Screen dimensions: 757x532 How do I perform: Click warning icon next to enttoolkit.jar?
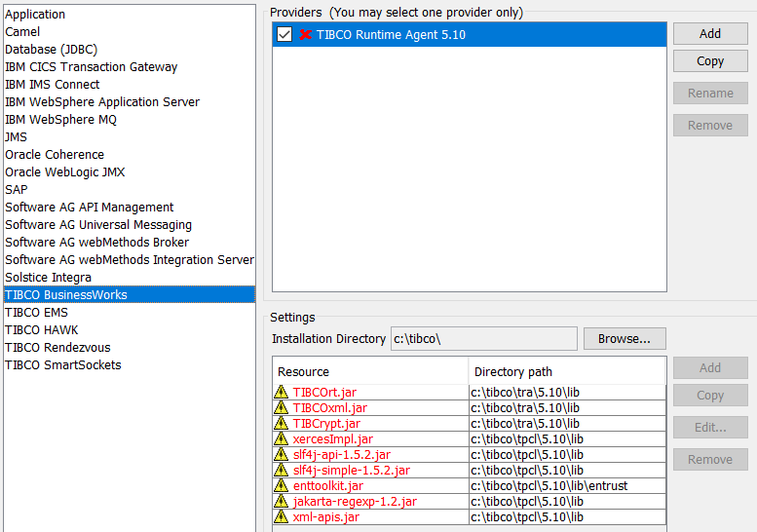tap(281, 485)
